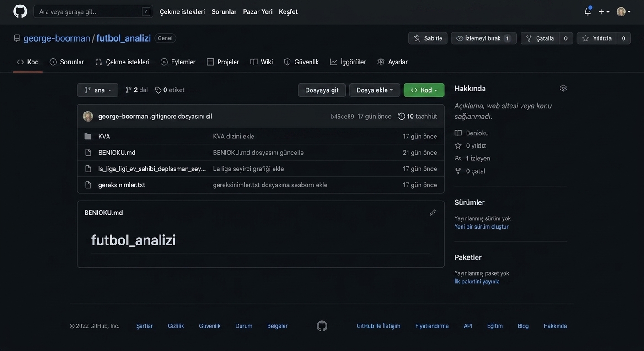Open the Paketler heading link
Screen dimensions: 644x351
pyautogui.click(x=468, y=257)
